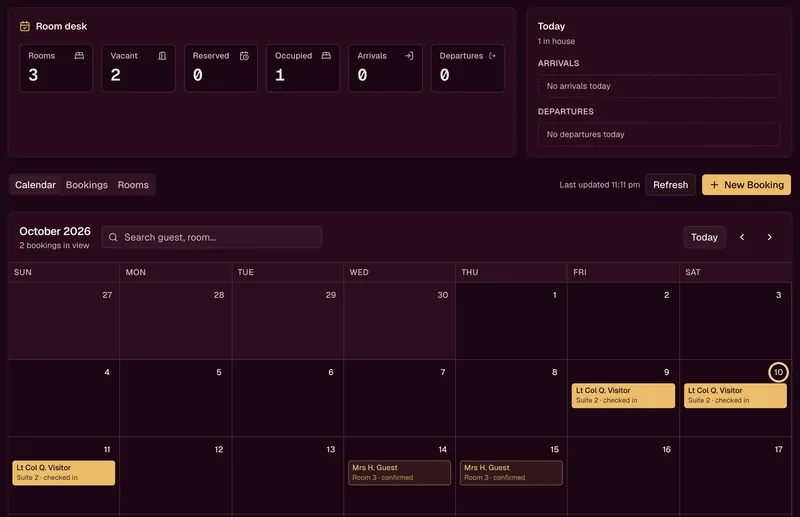Image resolution: width=800 pixels, height=517 pixels.
Task: Click the Departures stat card
Action: click(x=468, y=68)
